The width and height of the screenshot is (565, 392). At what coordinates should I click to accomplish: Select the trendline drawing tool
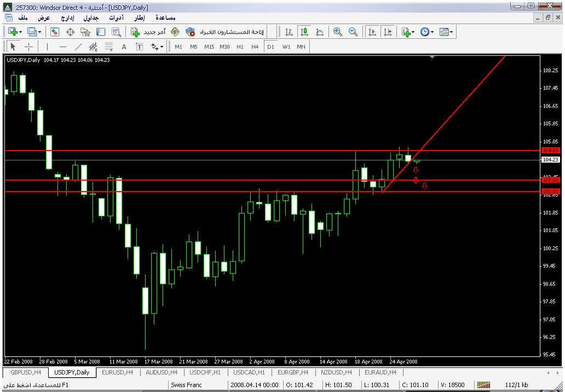tap(78, 47)
